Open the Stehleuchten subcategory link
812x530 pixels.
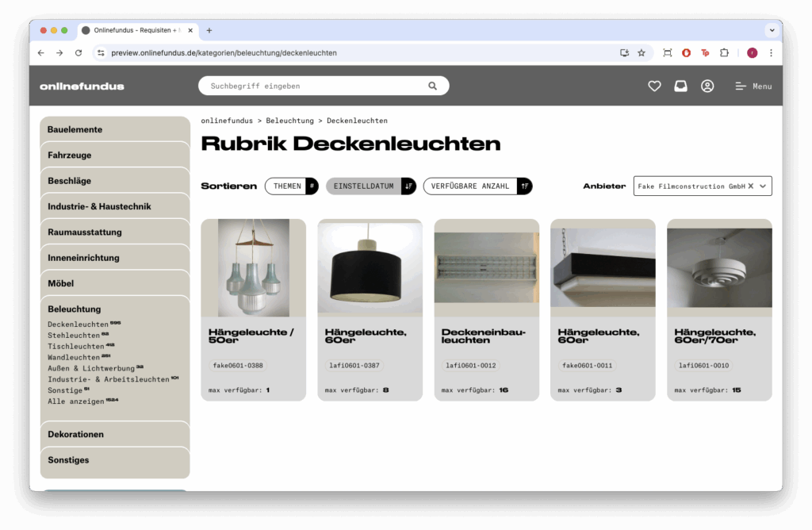[74, 336]
